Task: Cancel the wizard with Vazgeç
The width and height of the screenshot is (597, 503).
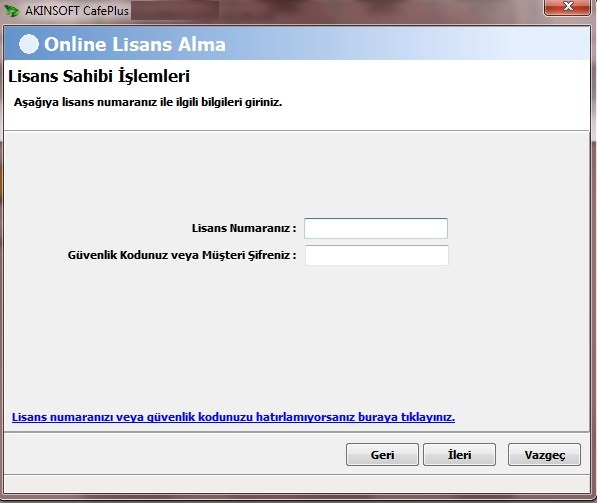Action: coord(544,455)
